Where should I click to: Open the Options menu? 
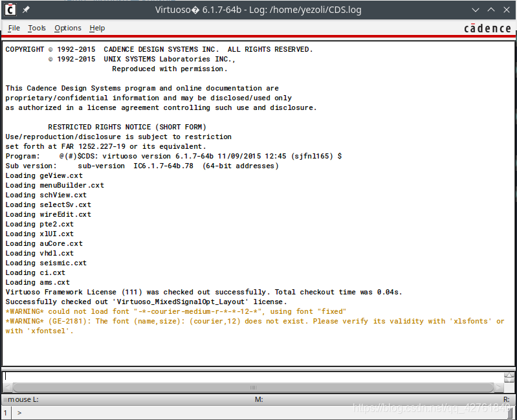point(67,28)
